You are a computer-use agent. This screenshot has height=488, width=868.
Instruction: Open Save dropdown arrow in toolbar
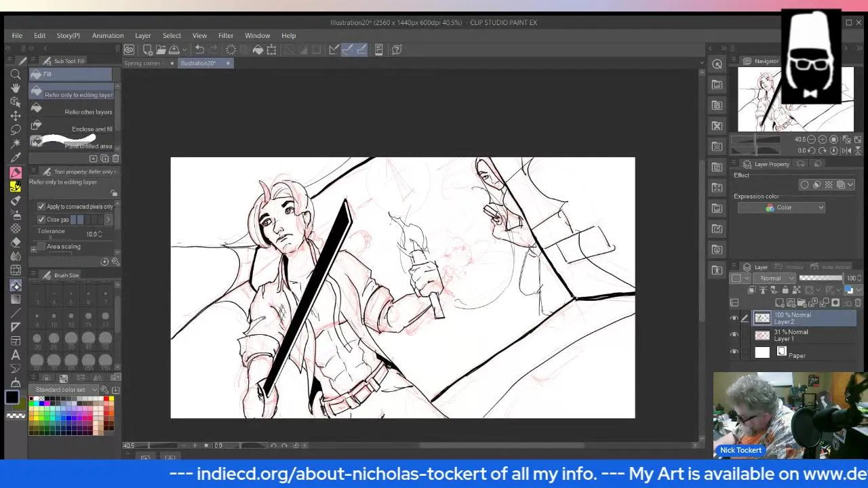click(x=184, y=49)
